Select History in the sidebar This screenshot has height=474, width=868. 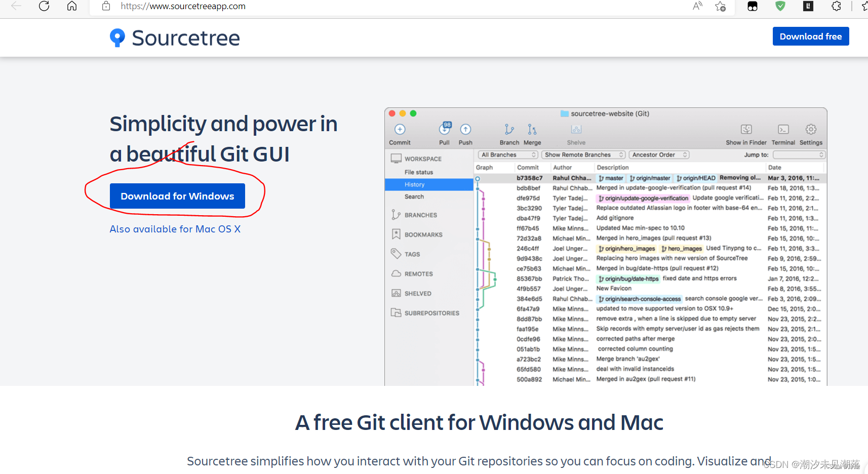pyautogui.click(x=429, y=185)
